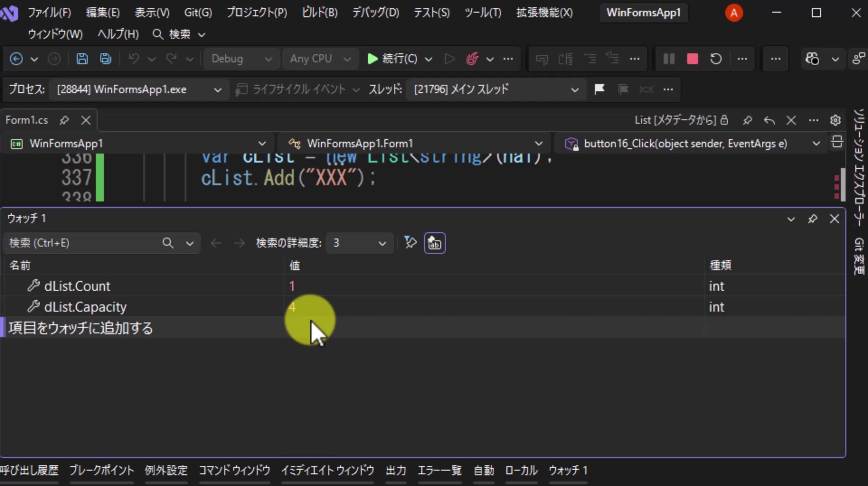Open the thread dropdown メイン スレッド
This screenshot has width=868, height=486.
496,89
